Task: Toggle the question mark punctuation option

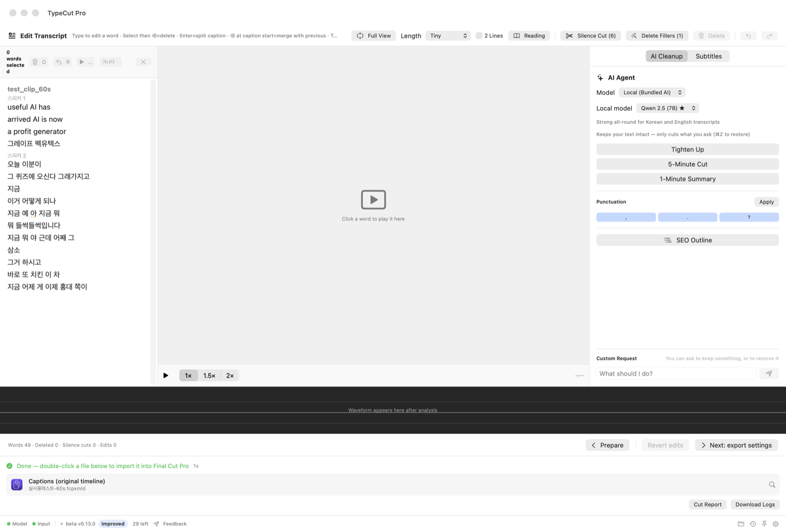Action: tap(749, 217)
